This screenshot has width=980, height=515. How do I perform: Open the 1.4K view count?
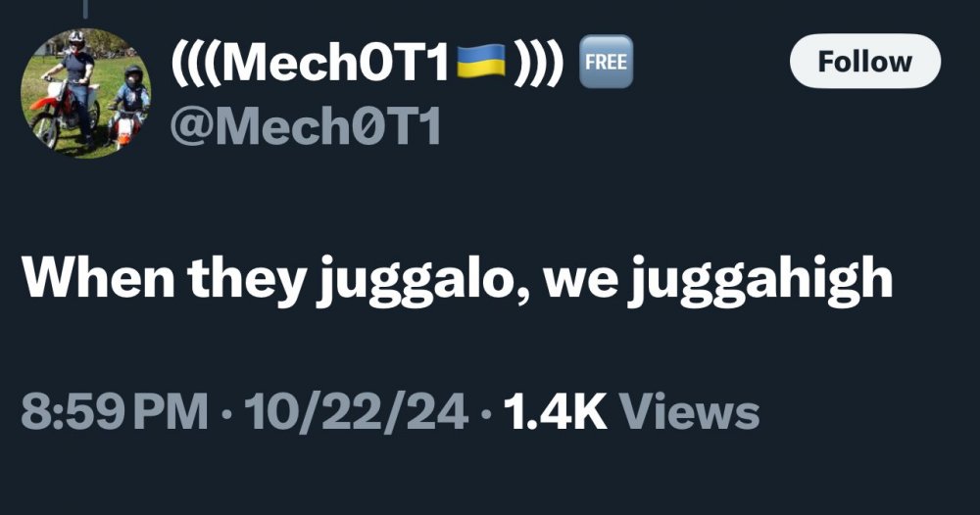coord(555,412)
